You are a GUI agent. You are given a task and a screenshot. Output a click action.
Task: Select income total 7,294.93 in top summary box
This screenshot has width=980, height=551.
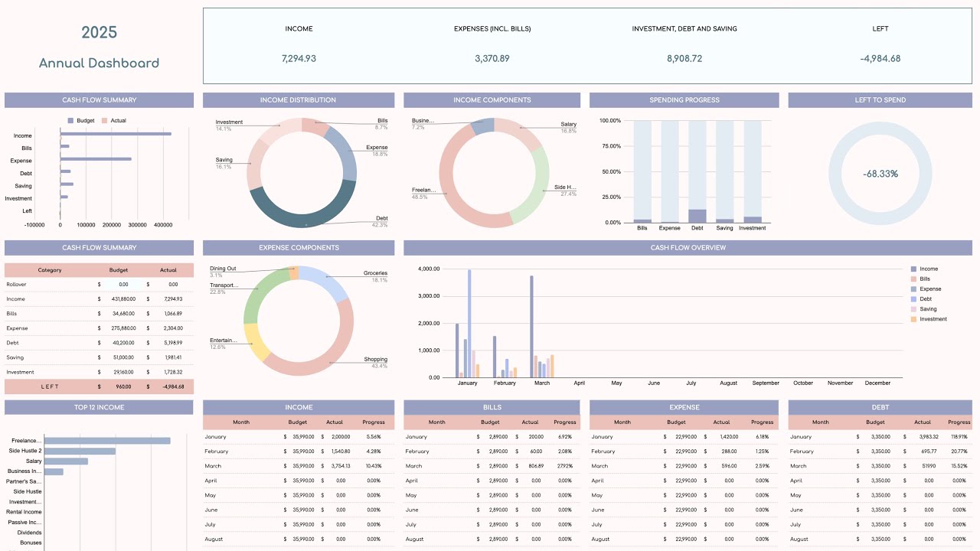299,59
